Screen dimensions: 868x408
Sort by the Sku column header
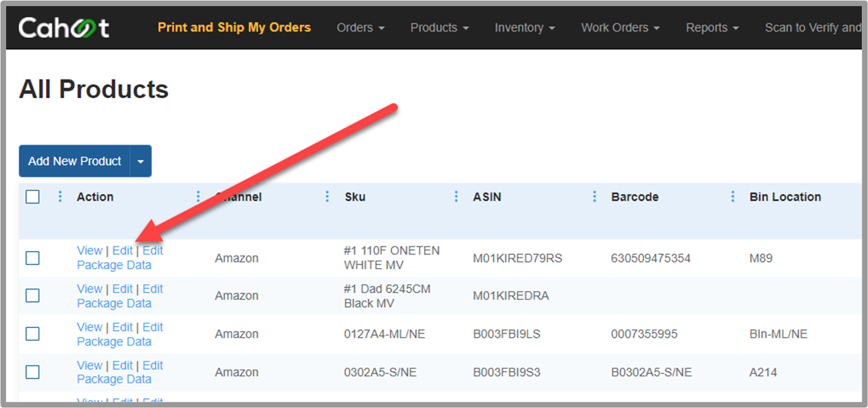(355, 197)
